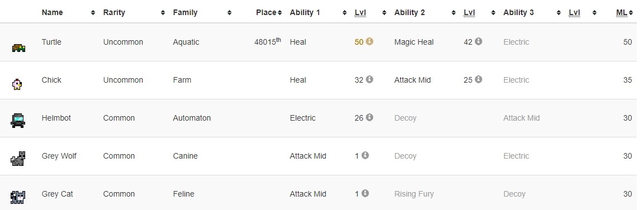644x210 pixels.
Task: Click the Grey Cat pet sprite icon
Action: point(18,197)
